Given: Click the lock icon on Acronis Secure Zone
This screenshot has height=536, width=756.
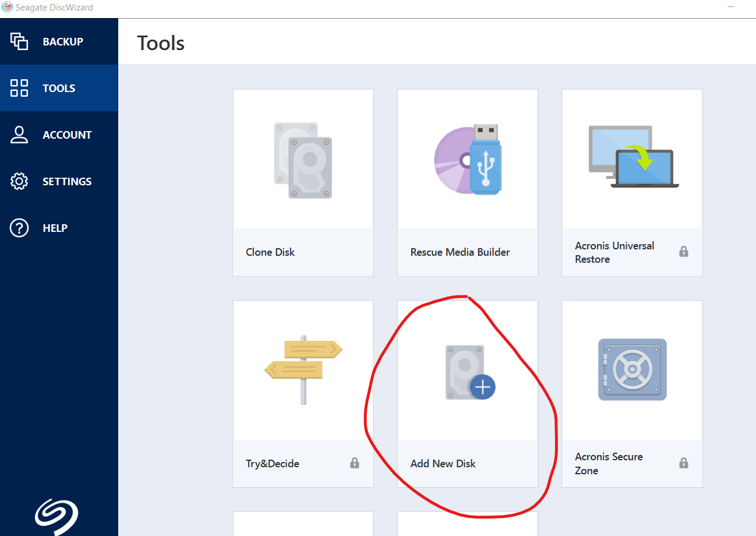Looking at the screenshot, I should (684, 463).
